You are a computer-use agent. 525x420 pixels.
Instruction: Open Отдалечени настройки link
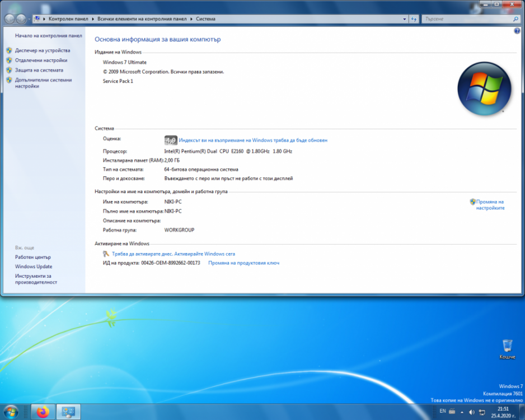(x=41, y=60)
